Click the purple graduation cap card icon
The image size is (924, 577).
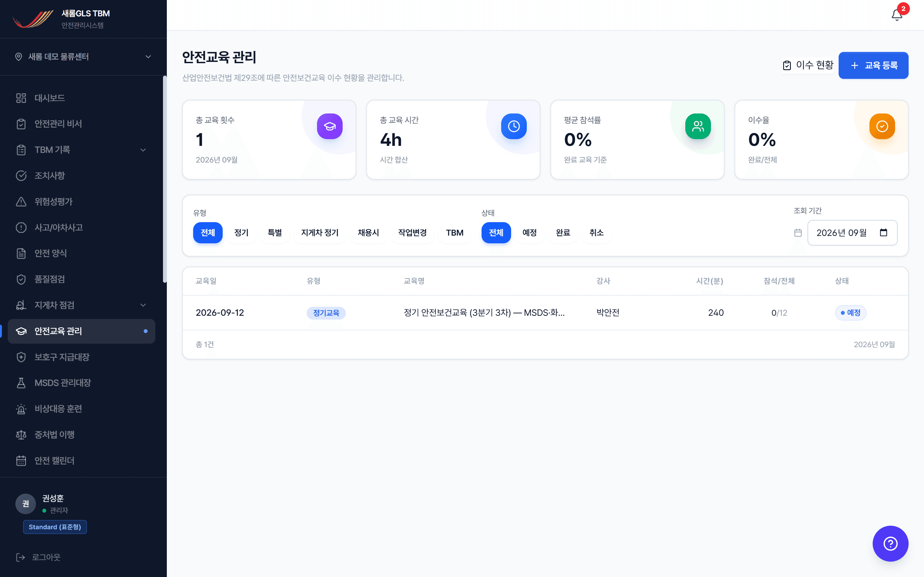[x=329, y=126]
